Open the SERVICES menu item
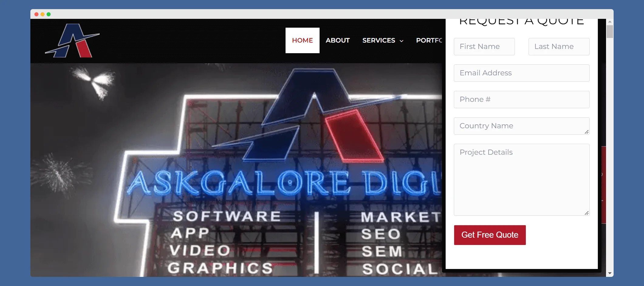 [379, 40]
